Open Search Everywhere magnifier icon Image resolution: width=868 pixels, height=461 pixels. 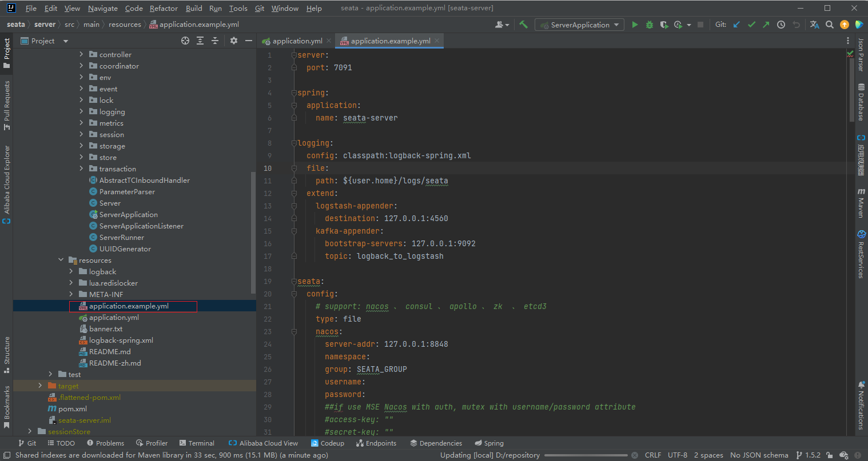830,25
